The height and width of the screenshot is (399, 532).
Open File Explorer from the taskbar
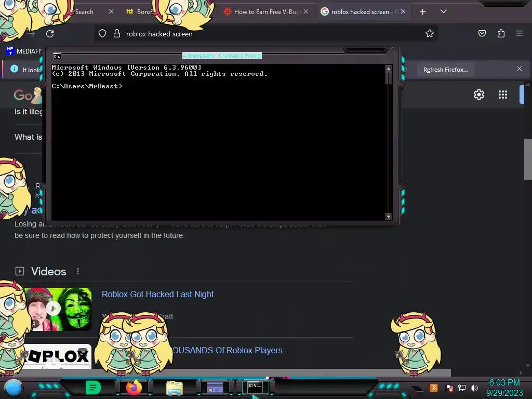coord(175,388)
